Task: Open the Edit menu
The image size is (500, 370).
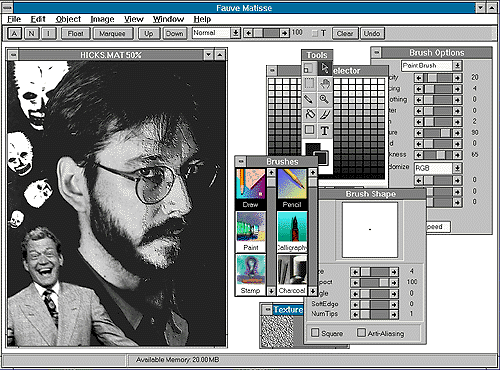Action: pyautogui.click(x=38, y=19)
